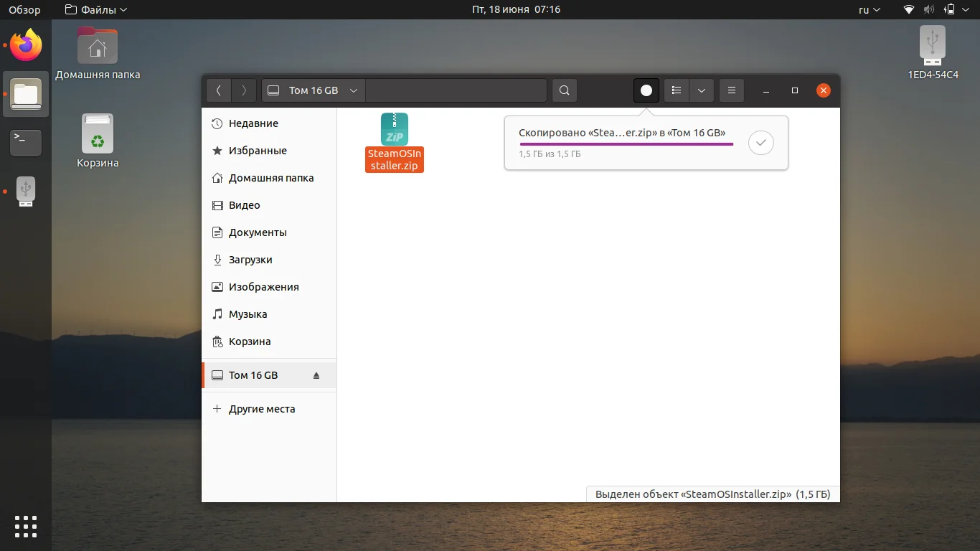Select the SteamOSInstaller.zip file
The width and height of the screenshot is (980, 551).
395,142
